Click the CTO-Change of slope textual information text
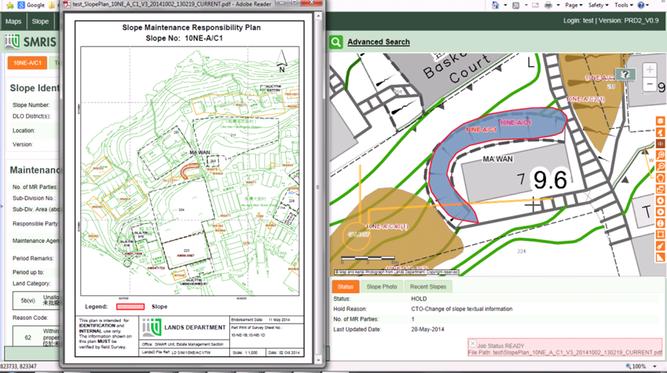 tap(462, 309)
